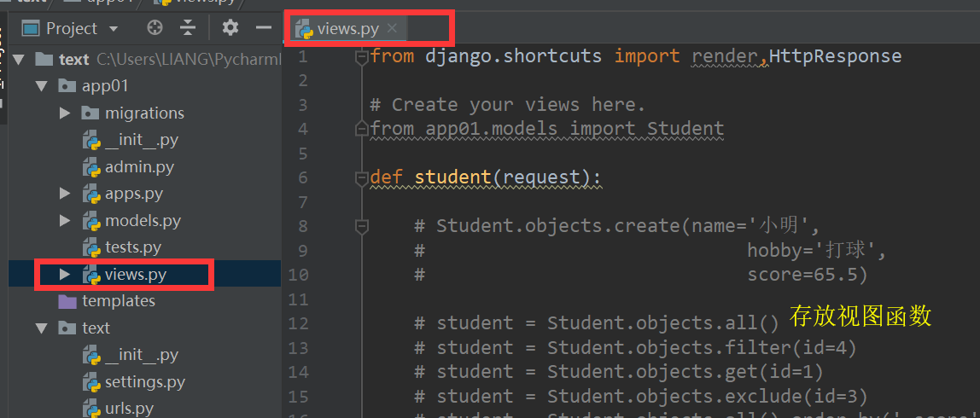
Task: Open the Project view dropdown
Action: tap(114, 29)
